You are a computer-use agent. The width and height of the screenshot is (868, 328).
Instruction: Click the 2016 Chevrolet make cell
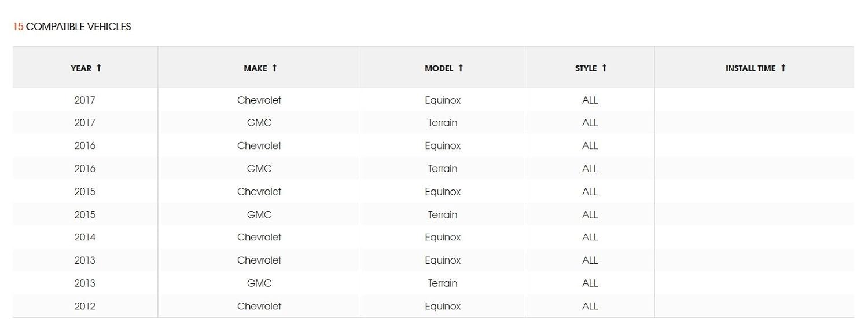click(x=259, y=146)
